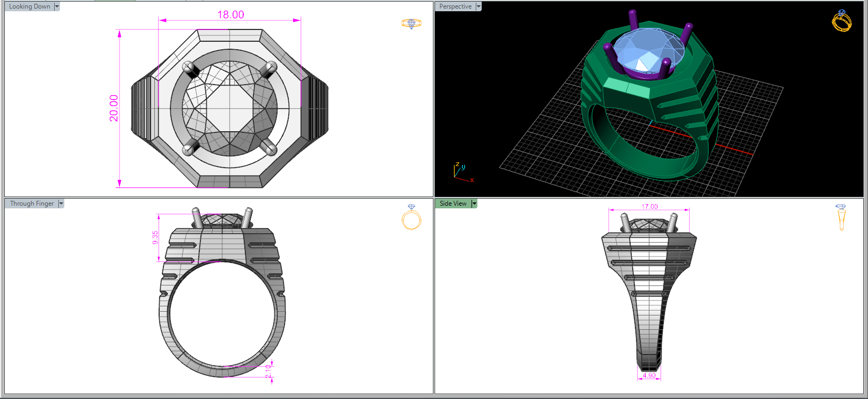Select the 18.00 width dimension text
Viewport: 868px width, 399px height.
pos(230,14)
